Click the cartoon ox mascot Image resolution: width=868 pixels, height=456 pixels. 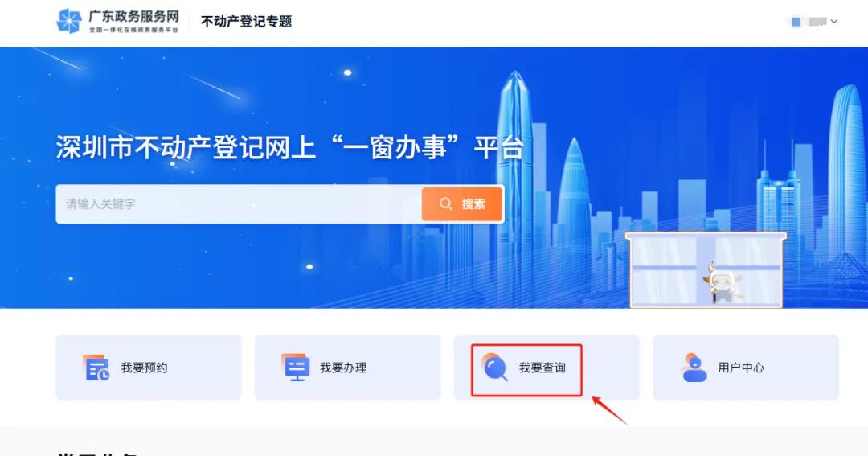[721, 283]
